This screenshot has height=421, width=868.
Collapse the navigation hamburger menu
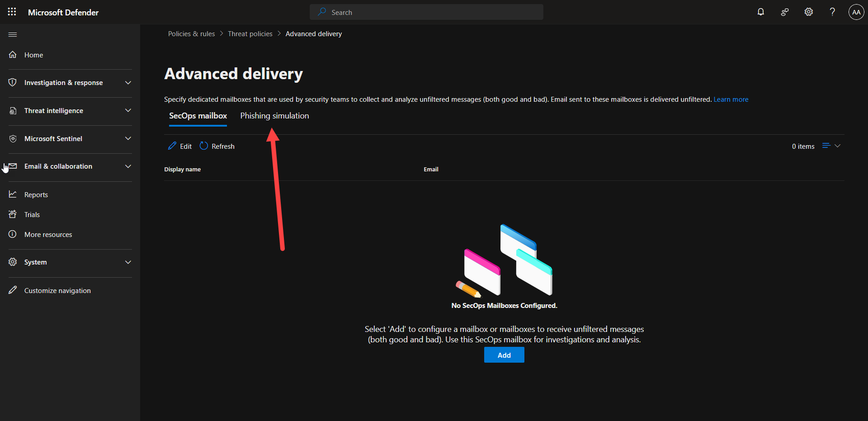coord(13,35)
